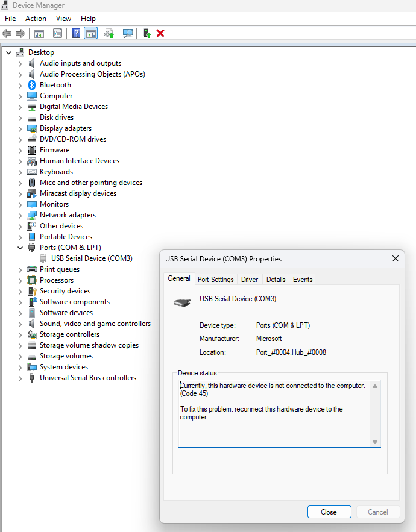The height and width of the screenshot is (532, 416).
Task: Click Show/Hide Console Tree toolbar icon
Action: coord(39,33)
